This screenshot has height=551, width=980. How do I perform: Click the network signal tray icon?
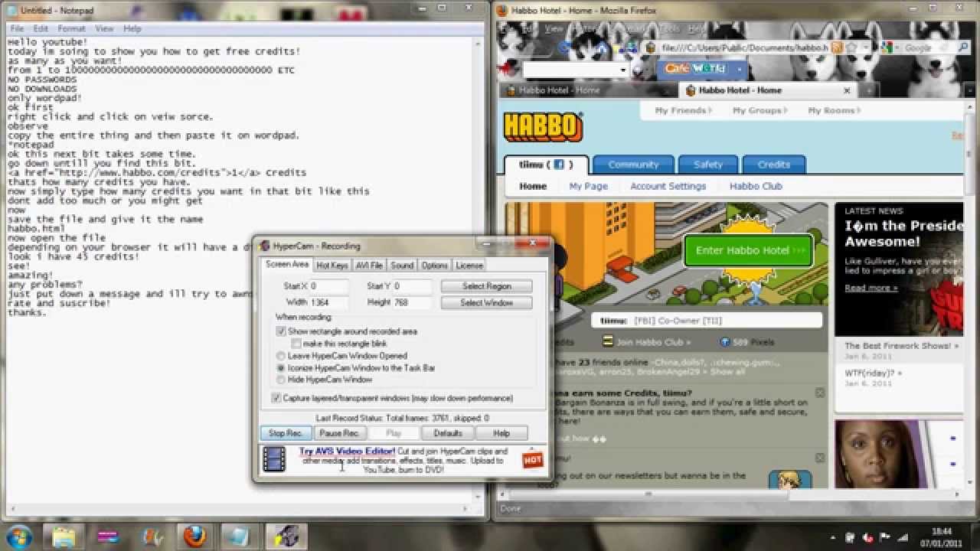click(x=901, y=536)
